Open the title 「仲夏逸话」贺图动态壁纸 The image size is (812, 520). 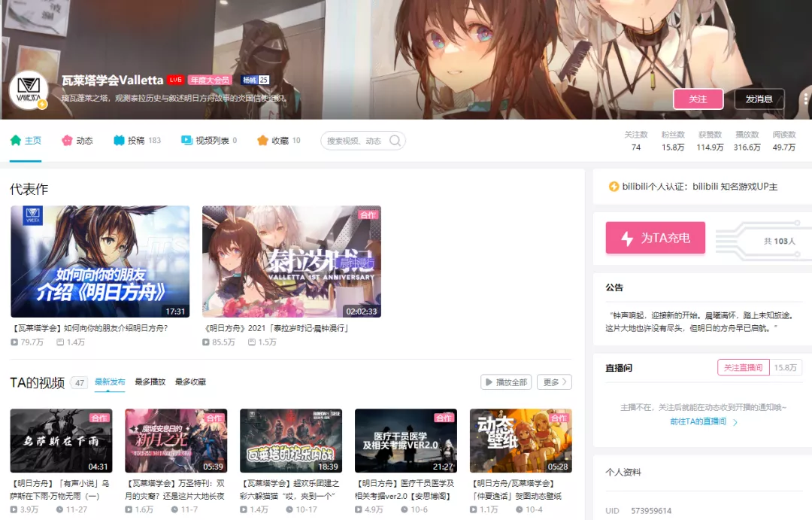point(517,489)
